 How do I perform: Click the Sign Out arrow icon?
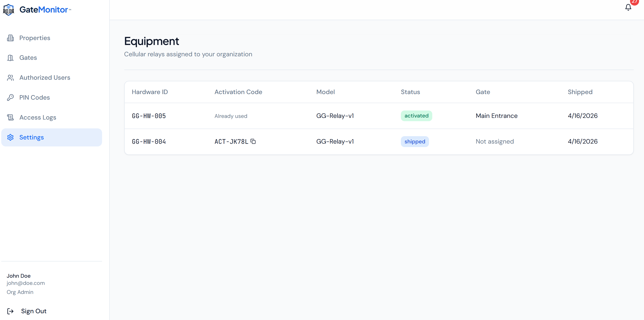(10, 311)
